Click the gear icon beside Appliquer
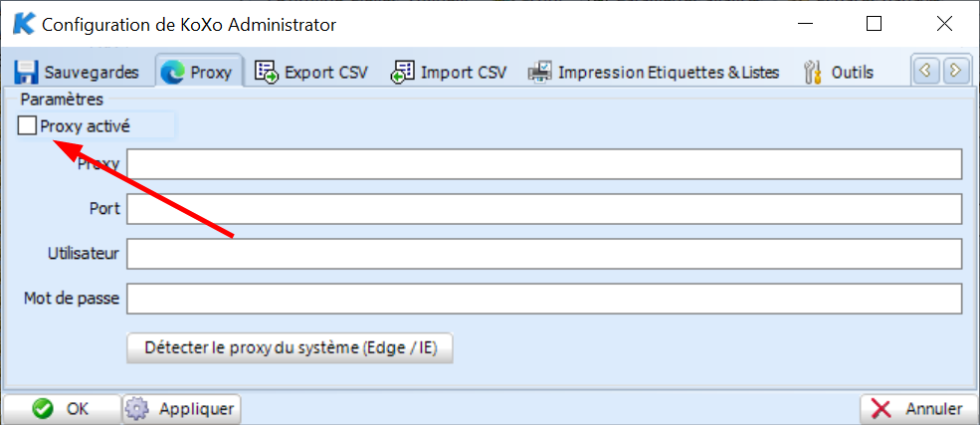 136,409
